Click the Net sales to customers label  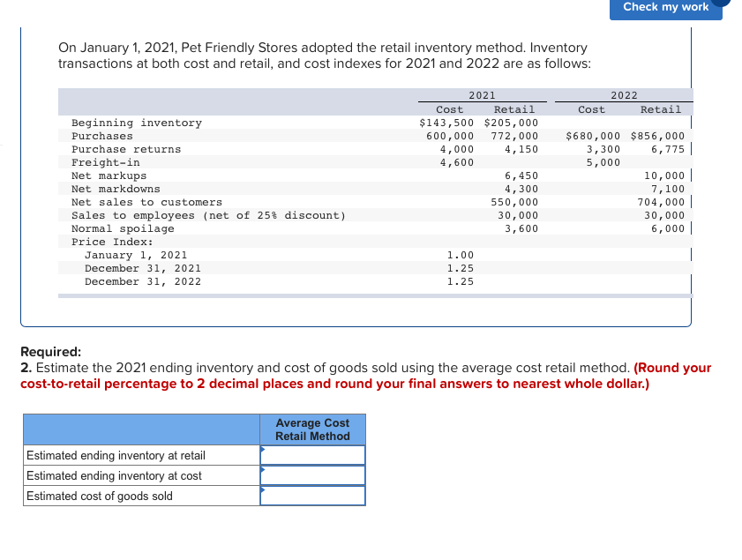pos(146,203)
